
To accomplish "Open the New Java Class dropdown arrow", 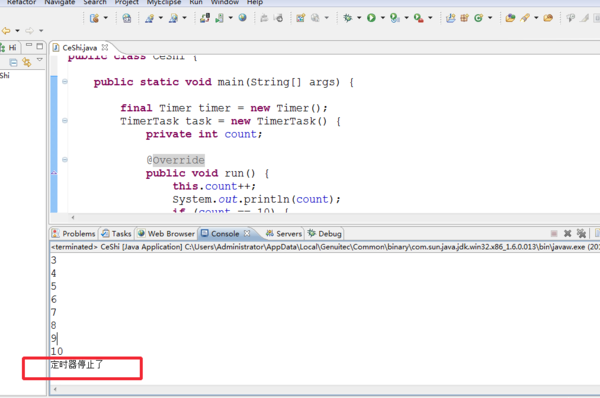I will [x=490, y=18].
